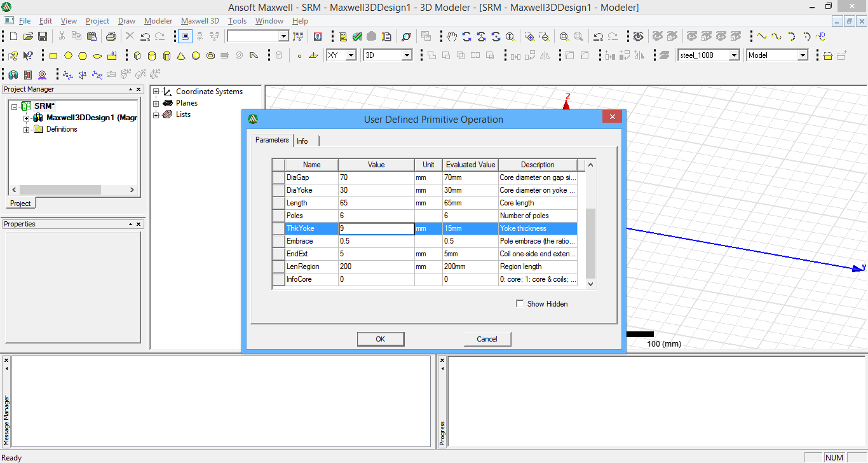Click the eye Show/Hide objects icon
868x463 pixels.
[638, 36]
